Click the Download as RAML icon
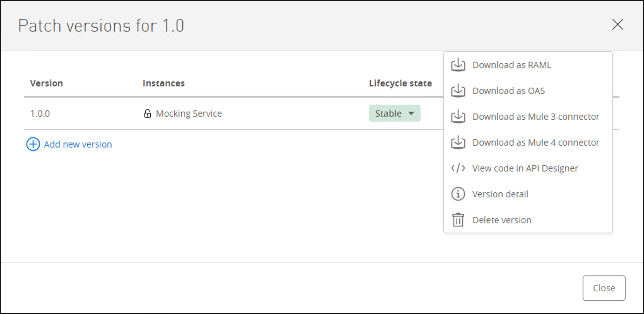644x314 pixels. coord(458,65)
